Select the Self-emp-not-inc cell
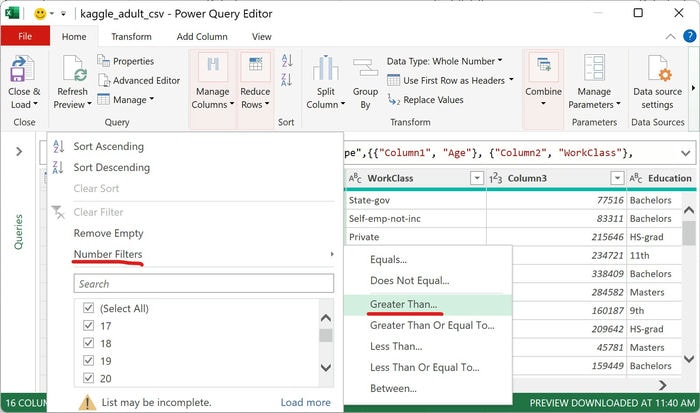700x413 pixels. coord(415,219)
